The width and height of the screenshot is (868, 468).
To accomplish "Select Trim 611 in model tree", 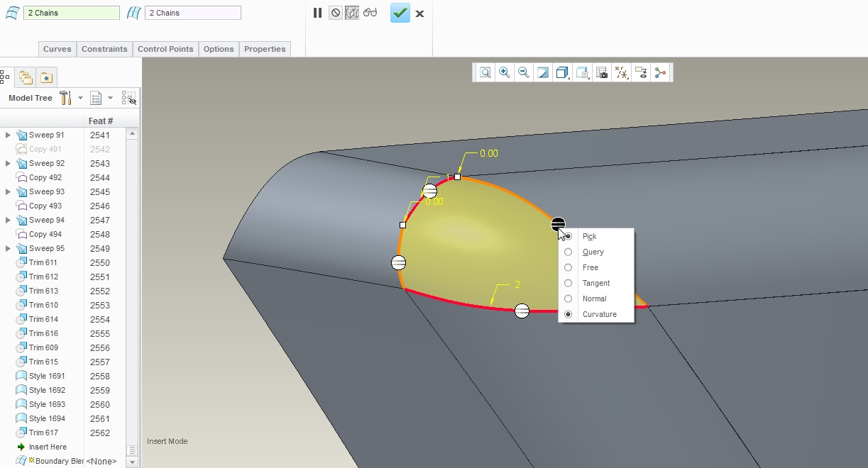I will [43, 262].
